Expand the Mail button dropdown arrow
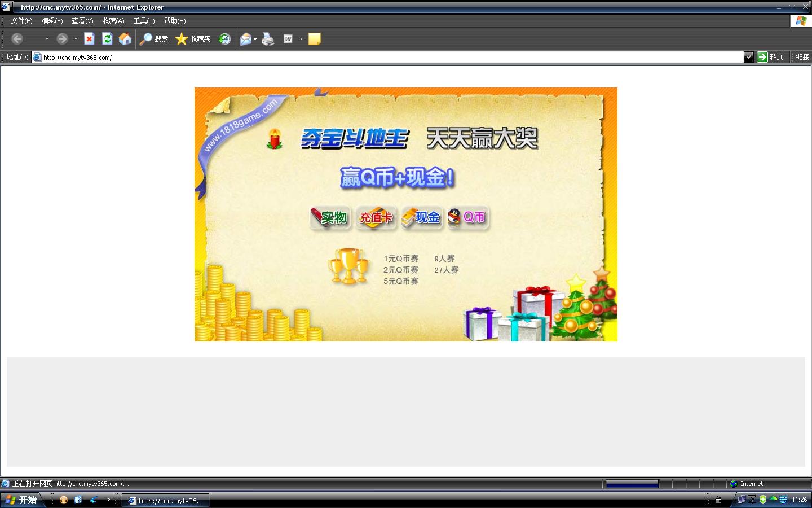This screenshot has width=812, height=508. pyautogui.click(x=255, y=38)
